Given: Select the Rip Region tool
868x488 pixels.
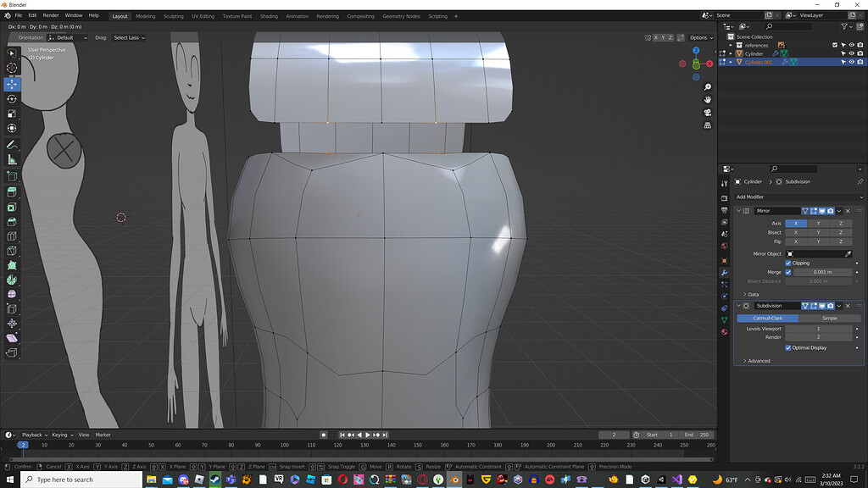Looking at the screenshot, I should coord(12,352).
